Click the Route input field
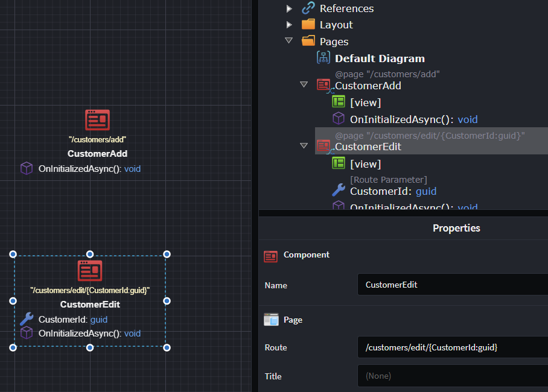This screenshot has height=392, width=548. pos(452,347)
